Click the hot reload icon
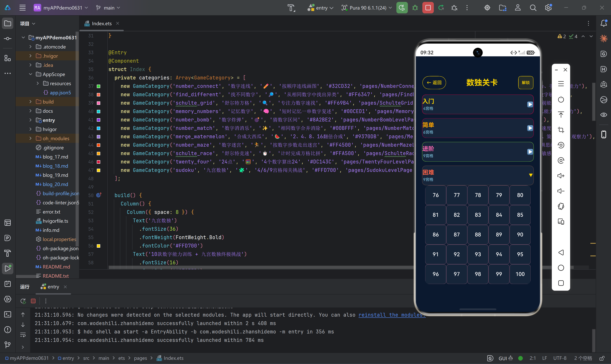The image size is (611, 364). (x=441, y=8)
